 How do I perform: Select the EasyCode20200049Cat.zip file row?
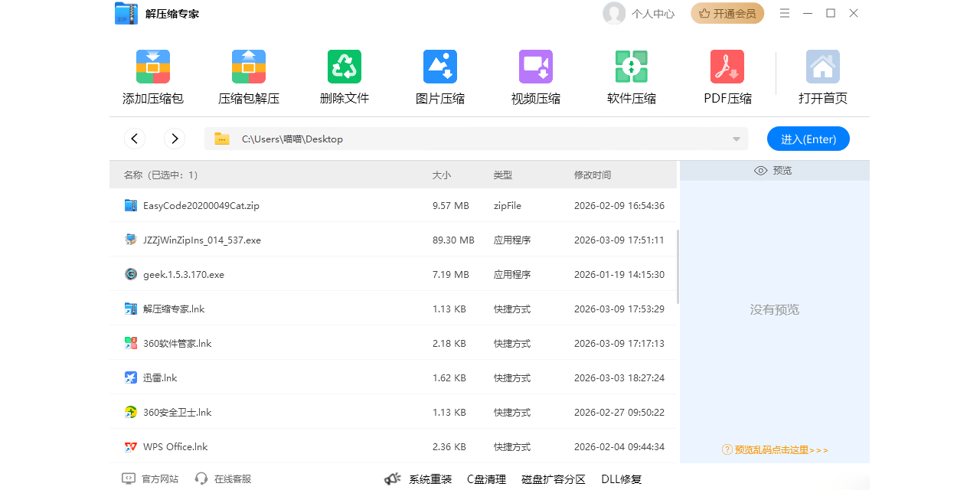click(x=306, y=205)
